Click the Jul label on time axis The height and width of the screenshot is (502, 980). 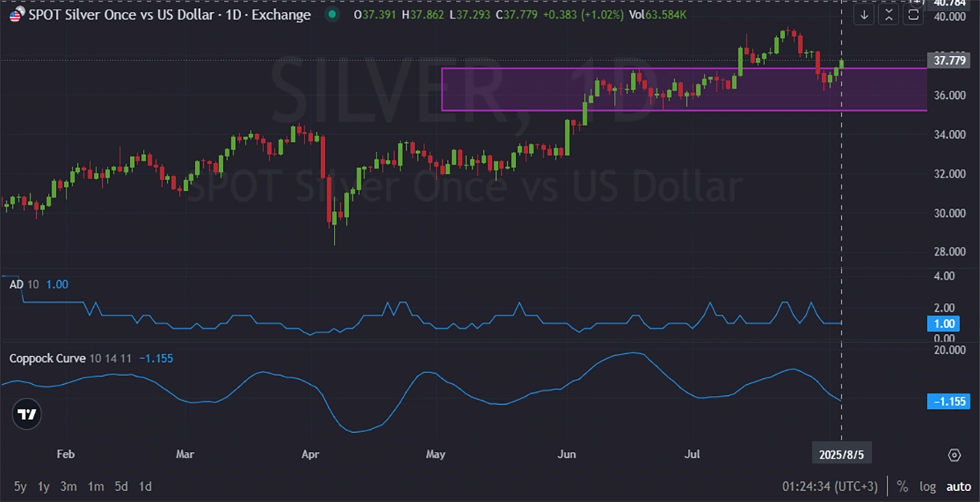[x=692, y=455]
